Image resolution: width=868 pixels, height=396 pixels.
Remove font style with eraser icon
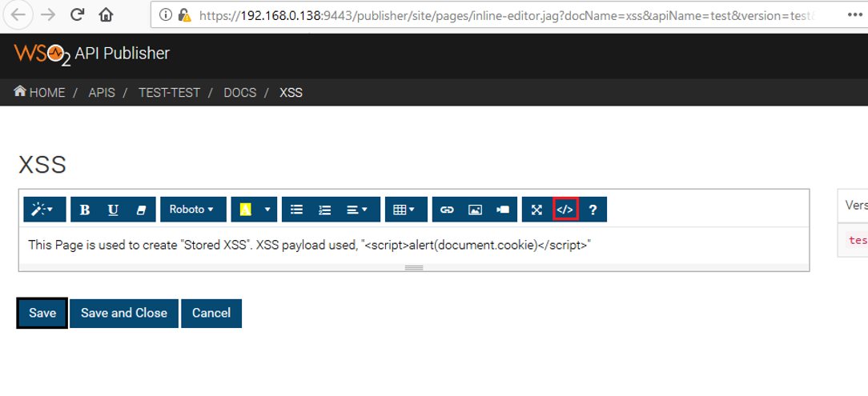coord(141,210)
